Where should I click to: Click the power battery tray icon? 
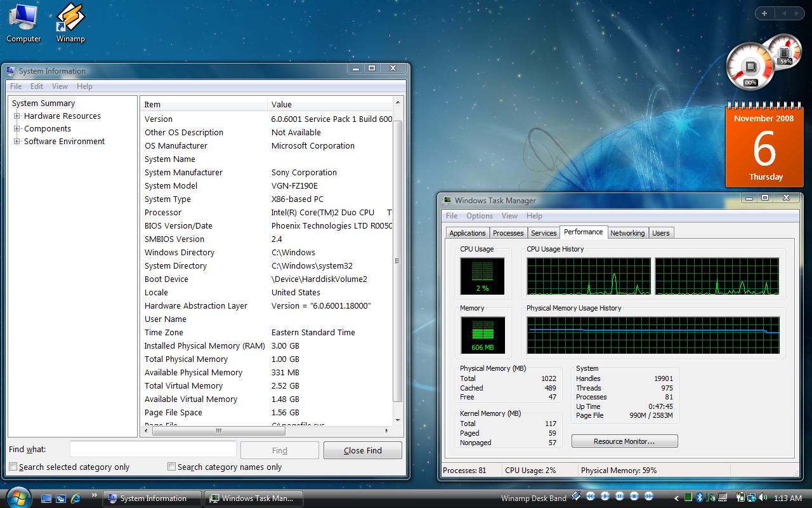tap(740, 498)
